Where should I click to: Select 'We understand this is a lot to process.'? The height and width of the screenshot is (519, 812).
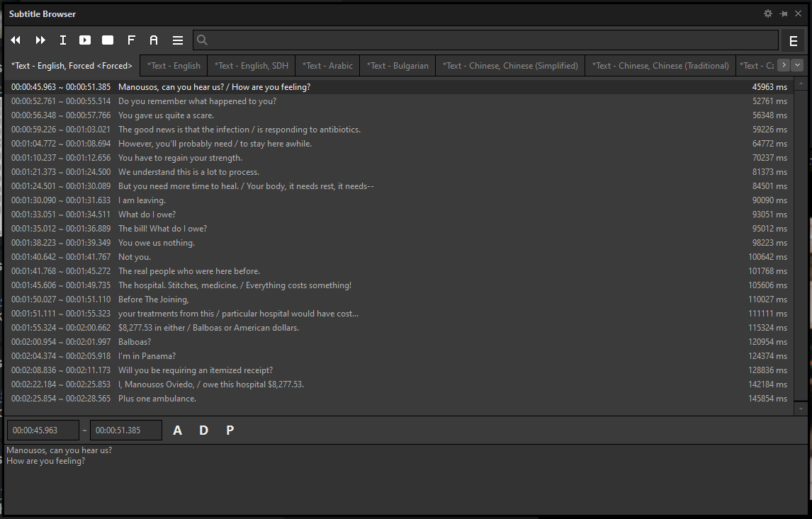(399, 172)
